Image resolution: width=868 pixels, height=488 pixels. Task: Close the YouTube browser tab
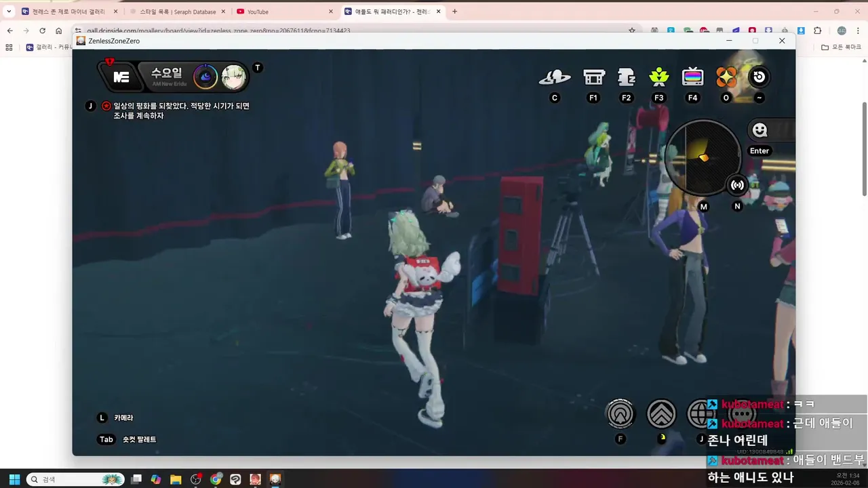click(x=330, y=12)
